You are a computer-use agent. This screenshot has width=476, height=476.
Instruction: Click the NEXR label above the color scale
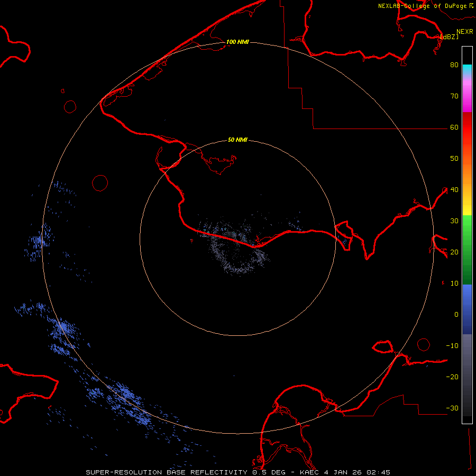click(x=465, y=32)
